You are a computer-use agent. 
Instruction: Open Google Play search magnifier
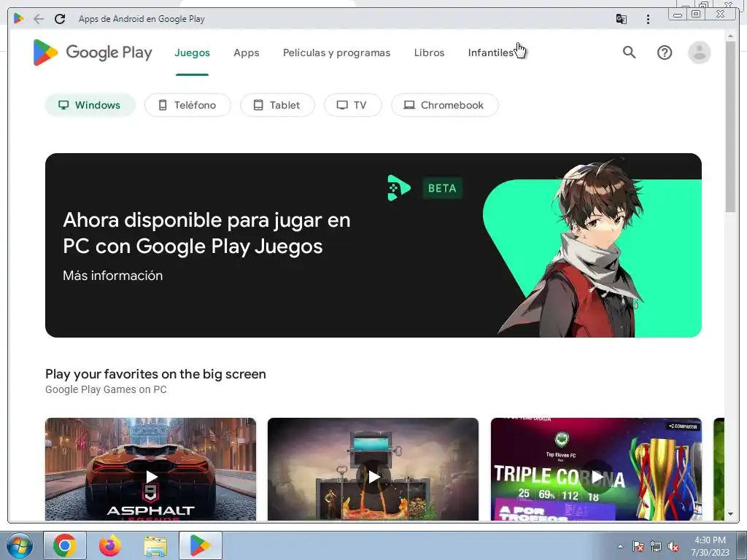pyautogui.click(x=630, y=52)
